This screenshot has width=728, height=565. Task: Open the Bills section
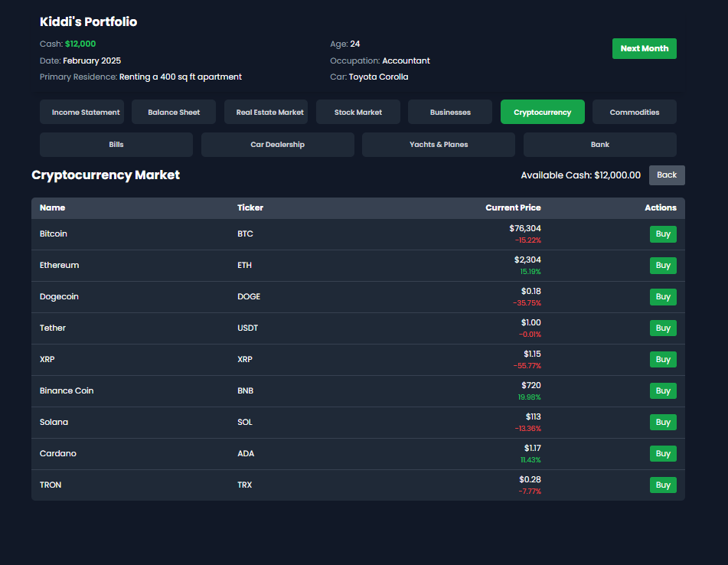(116, 145)
